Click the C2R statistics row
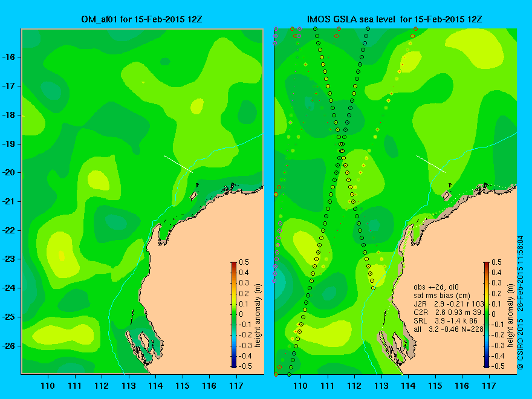Screen dimensions: 532x399 [x=447, y=313]
